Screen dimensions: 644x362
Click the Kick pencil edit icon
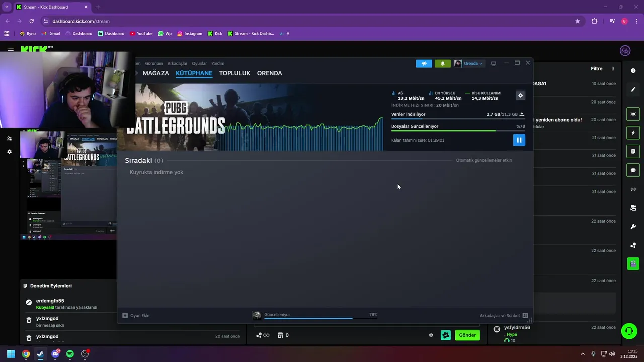(633, 89)
